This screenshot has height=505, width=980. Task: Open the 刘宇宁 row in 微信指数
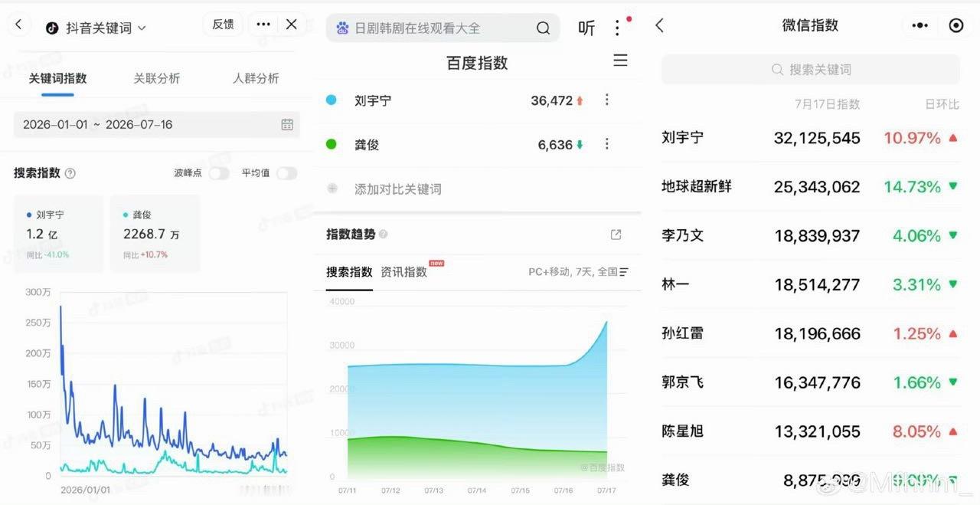point(811,138)
